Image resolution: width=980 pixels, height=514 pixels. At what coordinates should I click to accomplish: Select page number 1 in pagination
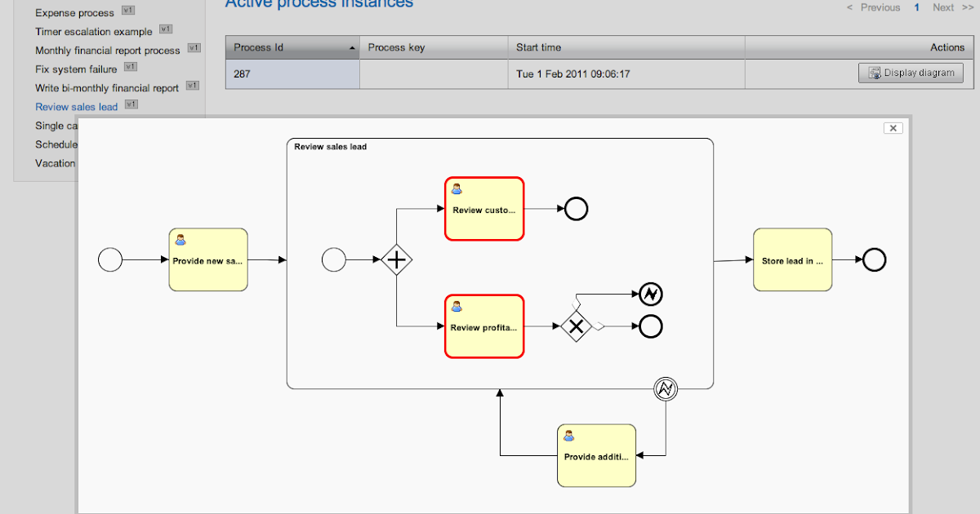click(915, 7)
